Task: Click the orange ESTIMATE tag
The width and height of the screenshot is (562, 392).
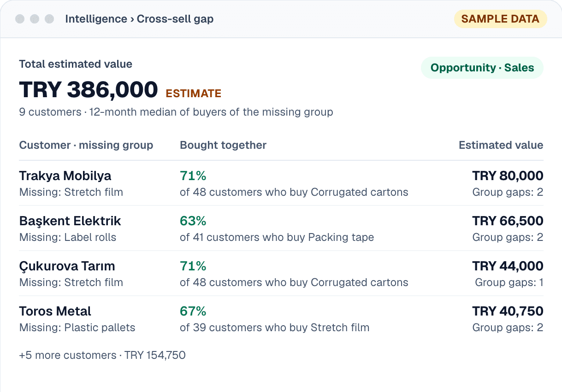Action: click(x=194, y=94)
